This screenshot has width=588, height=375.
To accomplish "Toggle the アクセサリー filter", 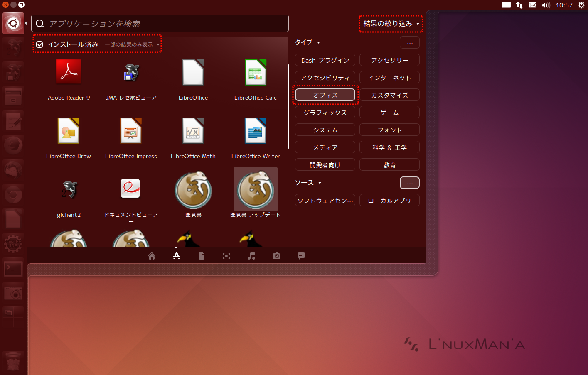I will click(389, 60).
